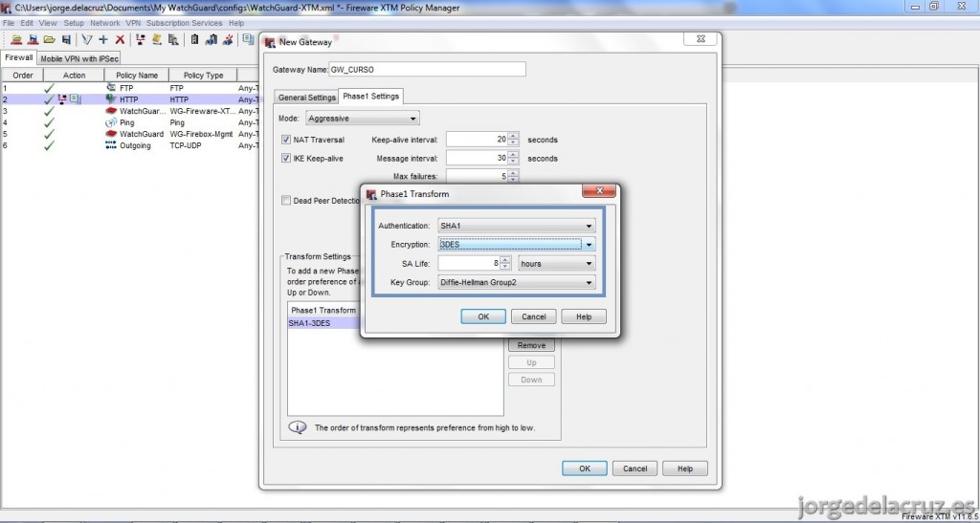
Task: Click the V-shaped toolbar icon
Action: [87, 39]
